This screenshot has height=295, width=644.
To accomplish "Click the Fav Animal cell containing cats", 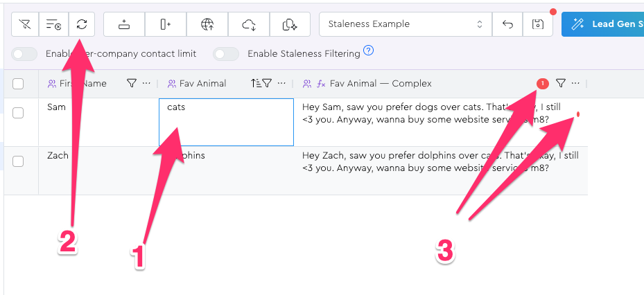I will pyautogui.click(x=226, y=122).
